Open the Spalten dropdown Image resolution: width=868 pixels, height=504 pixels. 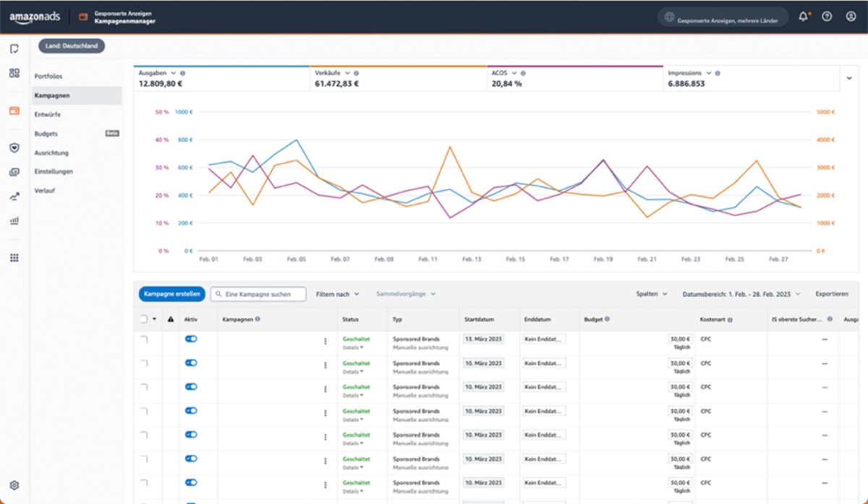pyautogui.click(x=652, y=294)
